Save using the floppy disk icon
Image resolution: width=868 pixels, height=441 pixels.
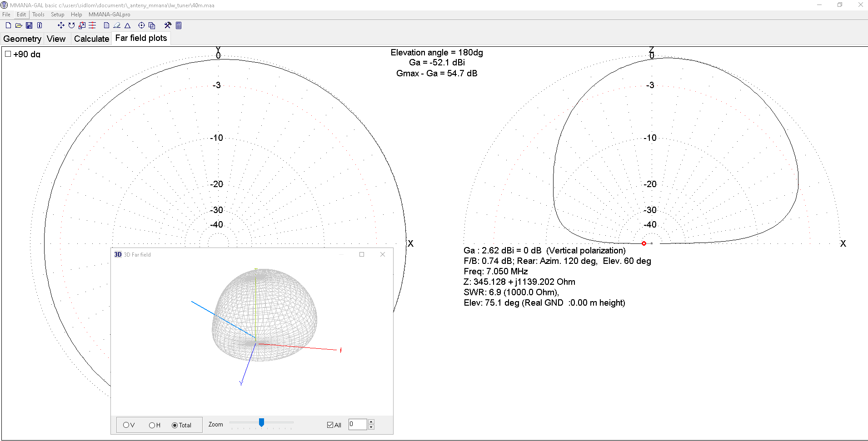[29, 25]
